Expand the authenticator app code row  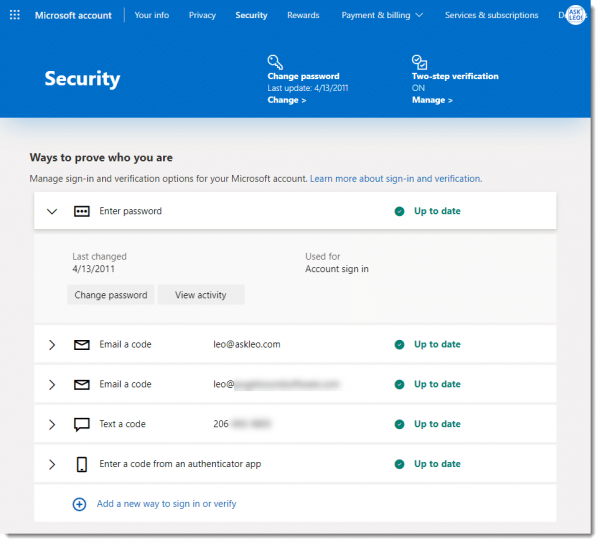[x=52, y=464]
